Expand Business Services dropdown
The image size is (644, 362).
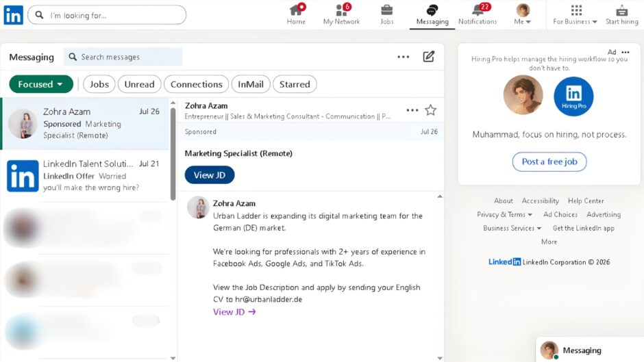(512, 228)
